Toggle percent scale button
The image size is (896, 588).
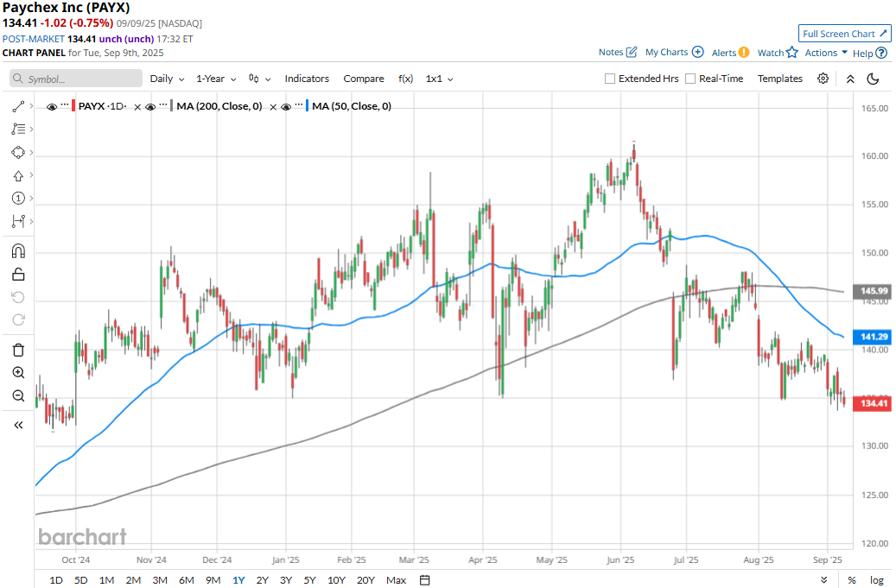click(851, 580)
